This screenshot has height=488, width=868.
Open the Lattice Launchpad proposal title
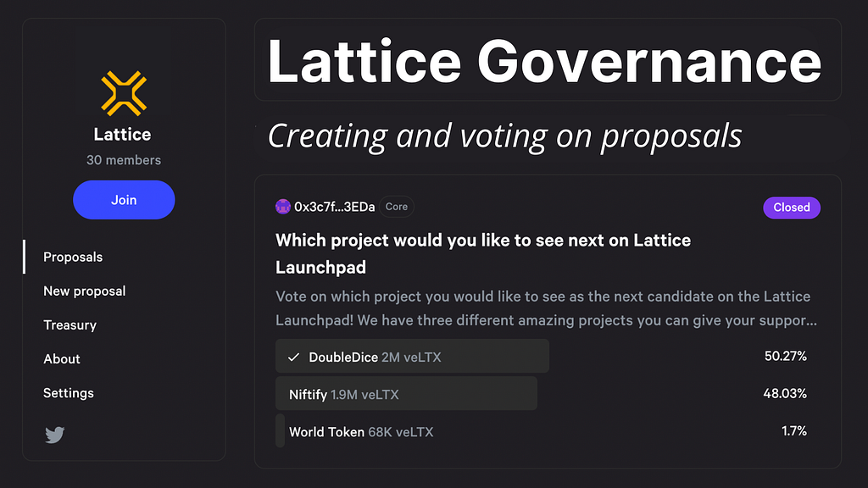tap(483, 253)
